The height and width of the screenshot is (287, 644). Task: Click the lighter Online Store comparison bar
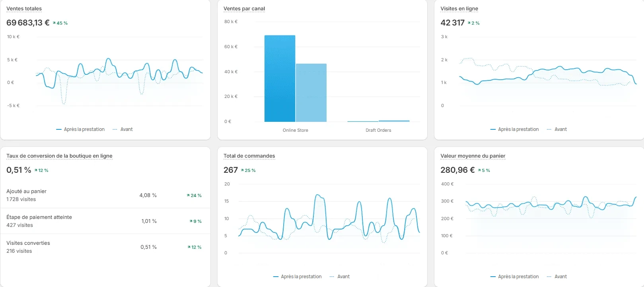point(311,93)
